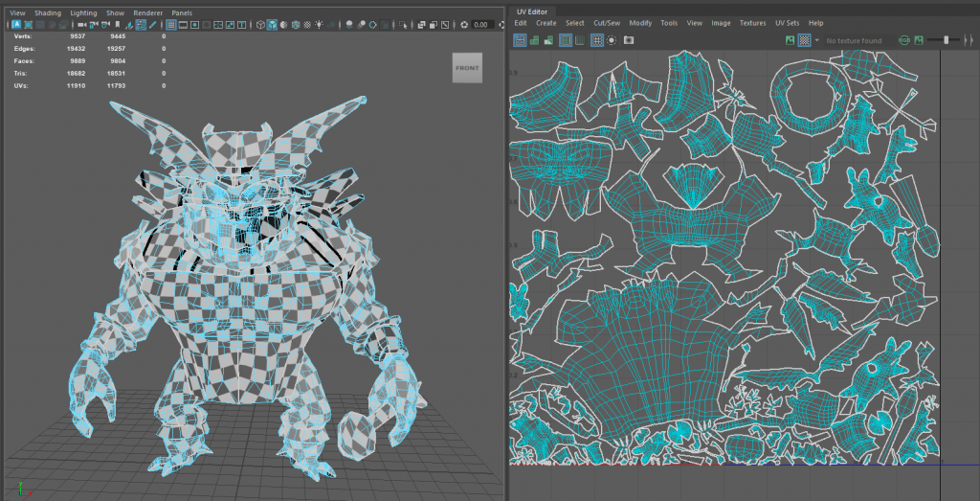
Task: Click the 'Faces:' label in viewport stats
Action: 24,60
